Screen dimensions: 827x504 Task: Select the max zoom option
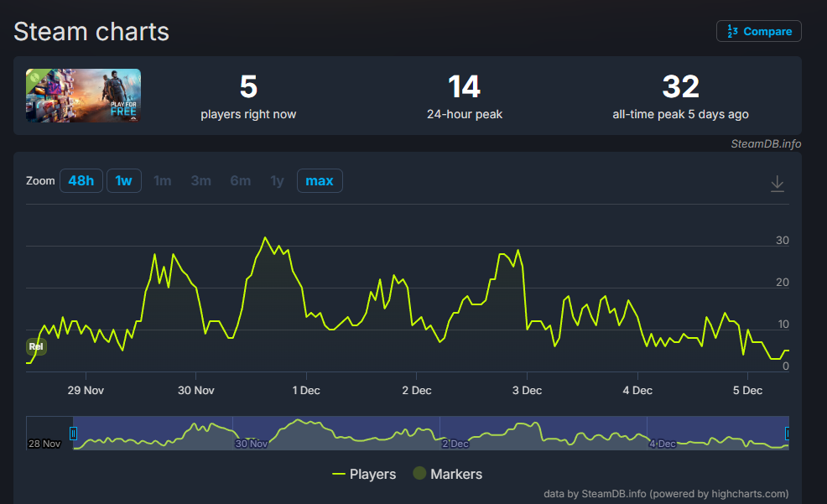pos(320,181)
